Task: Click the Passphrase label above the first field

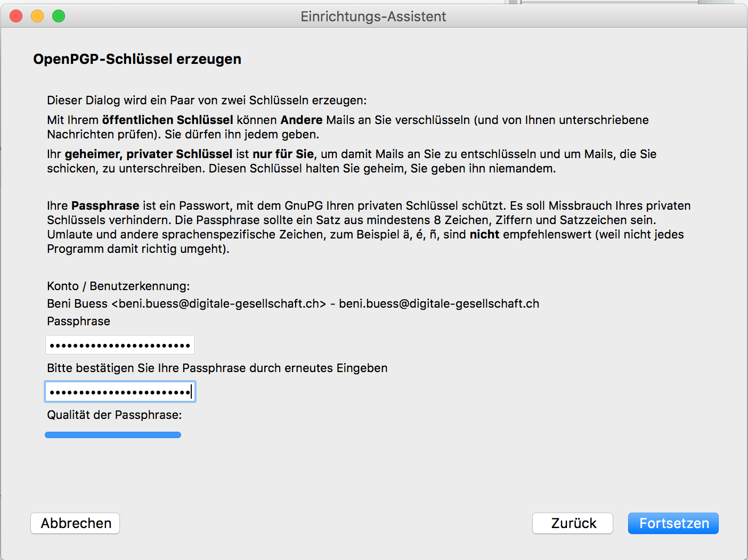Action: (x=78, y=321)
